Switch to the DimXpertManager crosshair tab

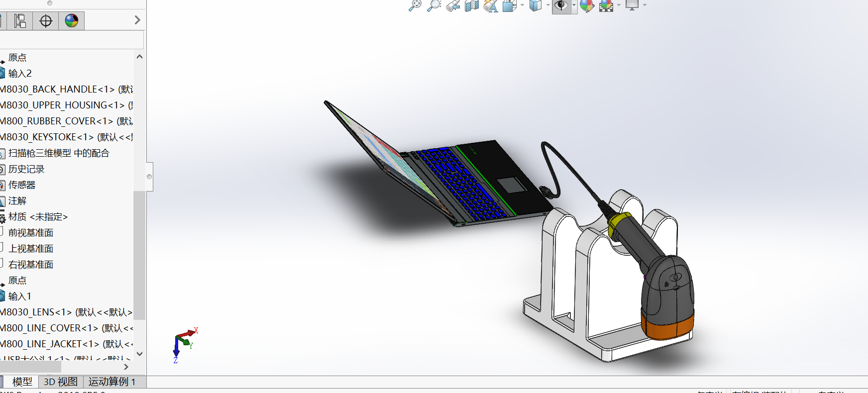46,21
